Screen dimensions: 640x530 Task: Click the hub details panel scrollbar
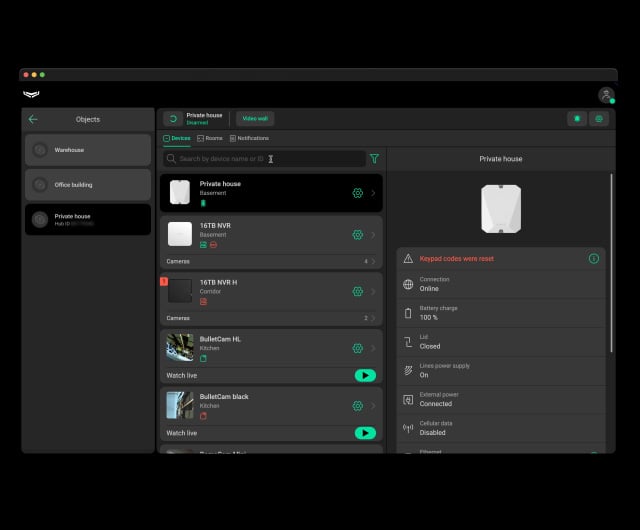pyautogui.click(x=611, y=260)
